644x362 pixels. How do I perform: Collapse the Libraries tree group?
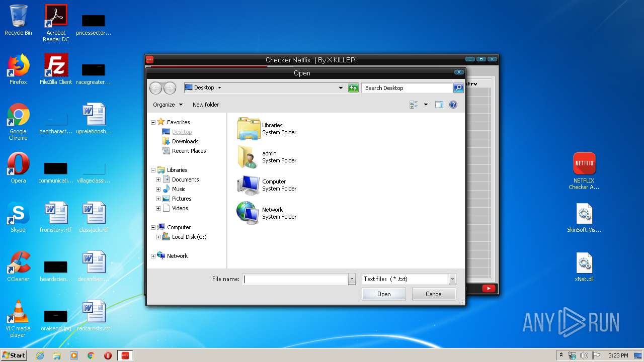(153, 170)
